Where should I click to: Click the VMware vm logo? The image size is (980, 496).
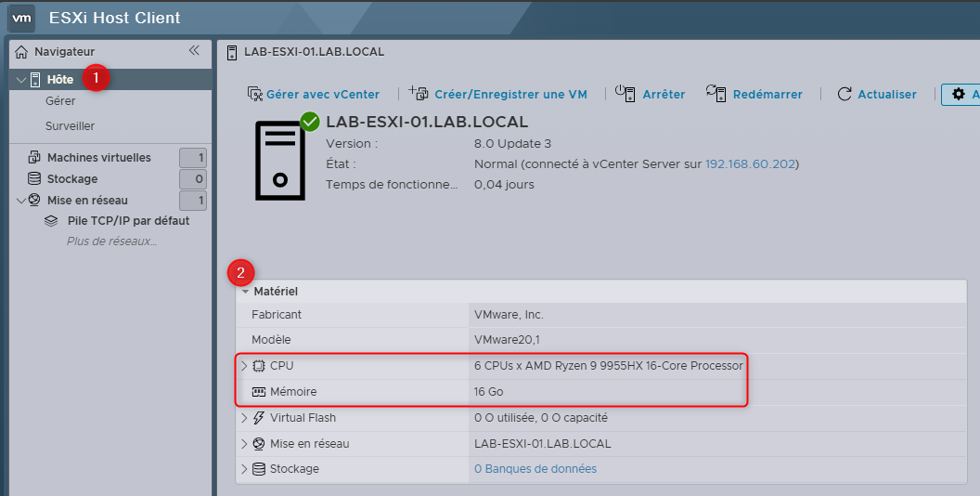[x=22, y=19]
